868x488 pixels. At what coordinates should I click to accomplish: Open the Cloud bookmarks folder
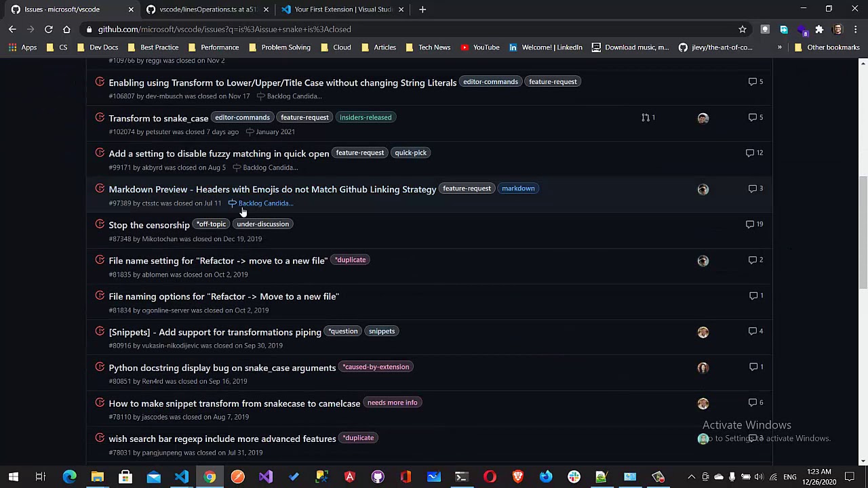[335, 47]
